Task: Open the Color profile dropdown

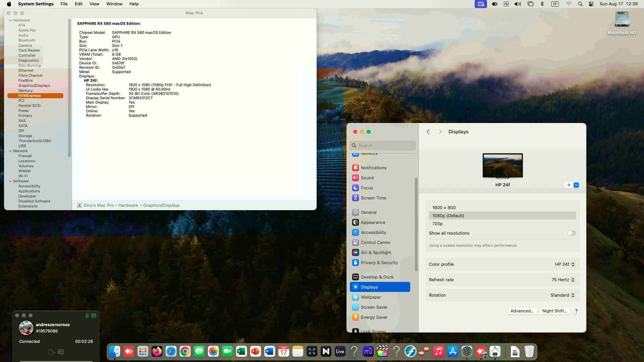Action: point(565,264)
